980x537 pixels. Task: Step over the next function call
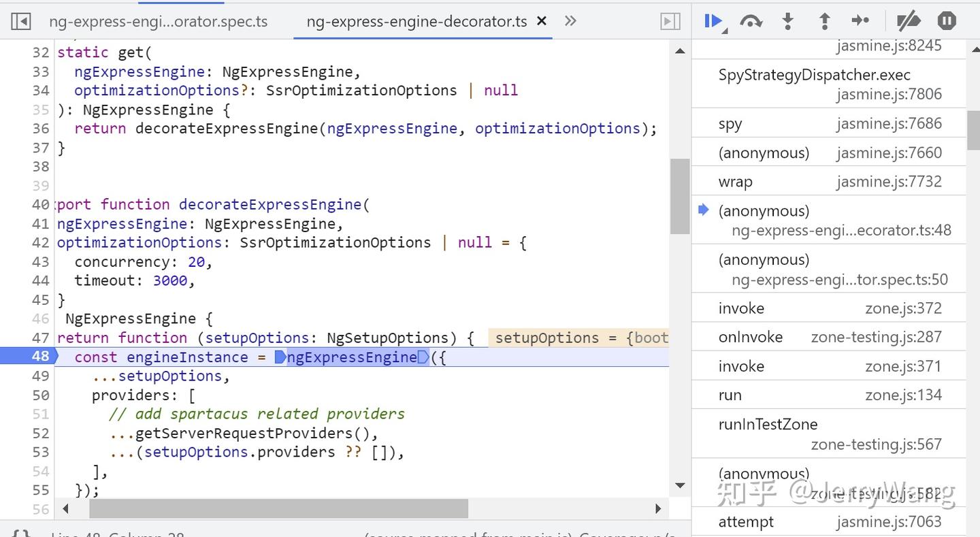(x=751, y=21)
